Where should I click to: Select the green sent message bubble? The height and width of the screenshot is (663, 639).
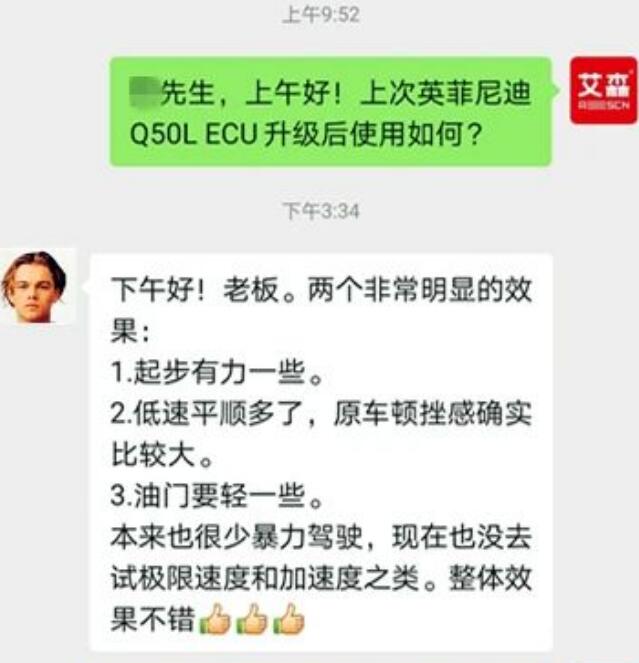(x=331, y=112)
